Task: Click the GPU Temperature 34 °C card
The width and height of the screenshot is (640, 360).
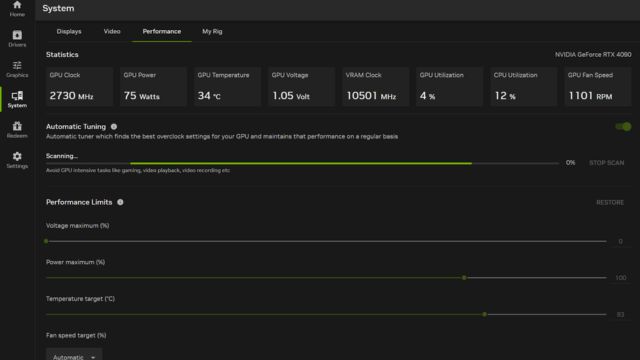Action: point(227,87)
